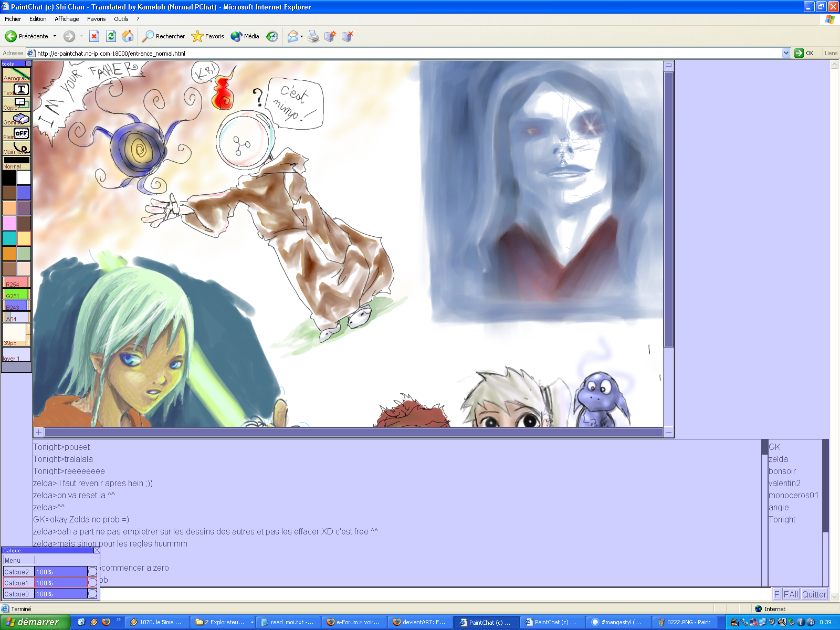Switch to 0222.PNG - Paint taskbar item
Viewport: 840px width, 630px height.
pyautogui.click(x=685, y=622)
